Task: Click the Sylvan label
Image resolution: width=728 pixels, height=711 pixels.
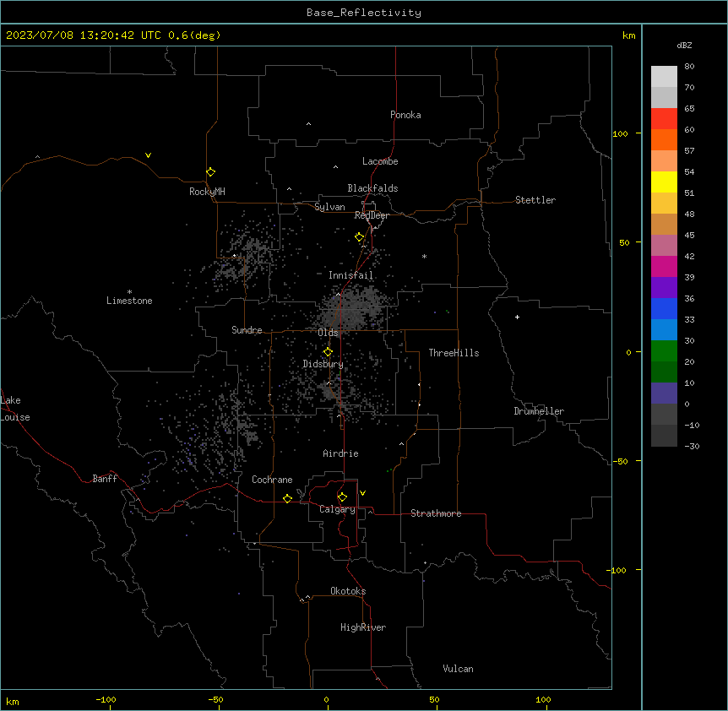Action: click(x=329, y=207)
